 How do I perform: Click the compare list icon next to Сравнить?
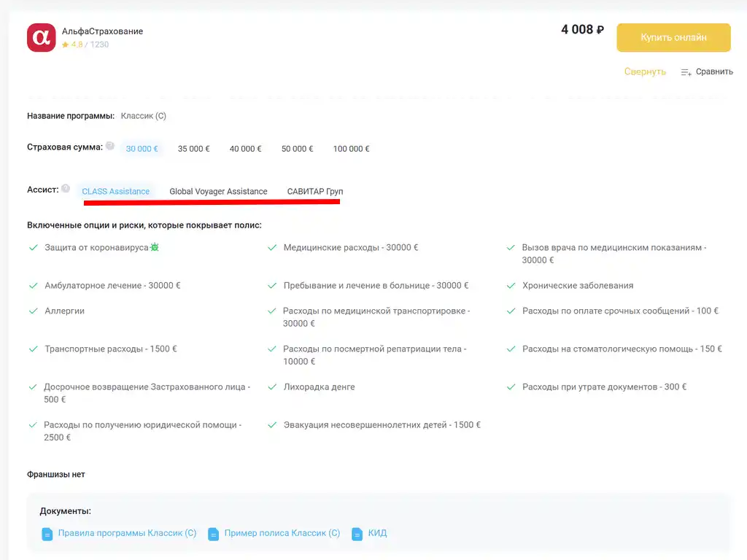(685, 72)
